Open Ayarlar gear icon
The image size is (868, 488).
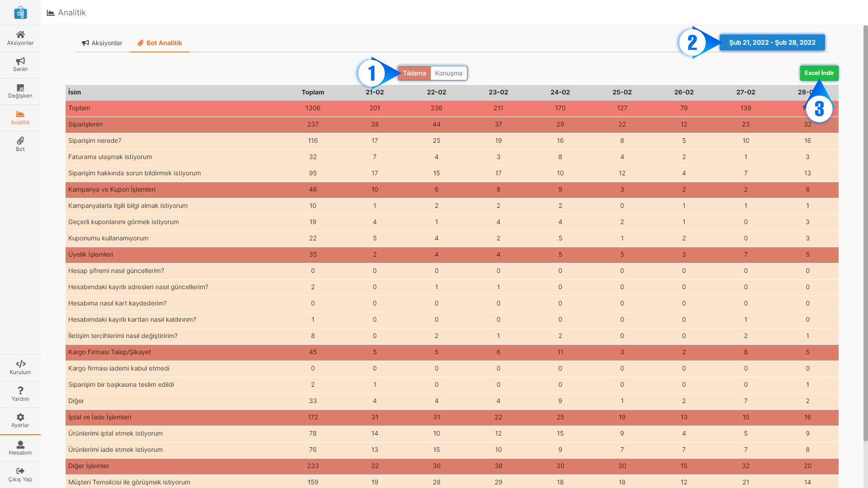(x=20, y=417)
